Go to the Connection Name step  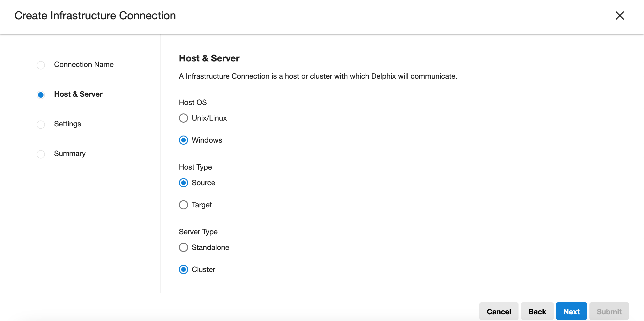click(x=84, y=64)
